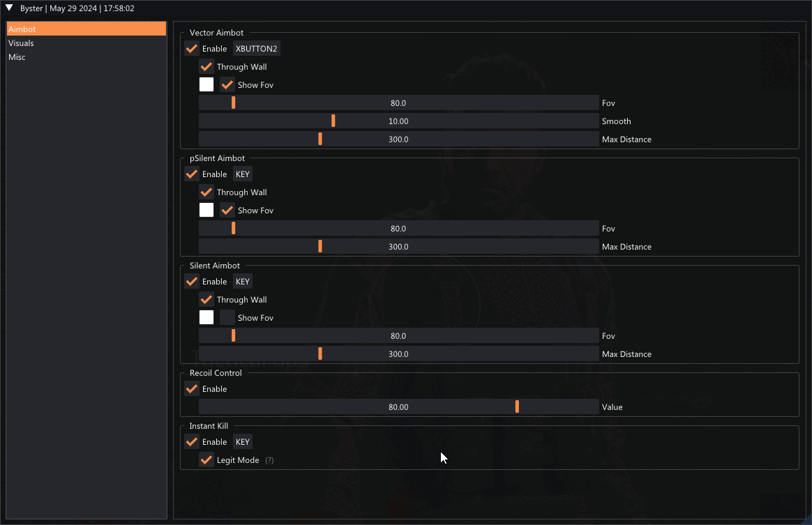
Task: Click the Recoil Control section heading
Action: coord(216,373)
